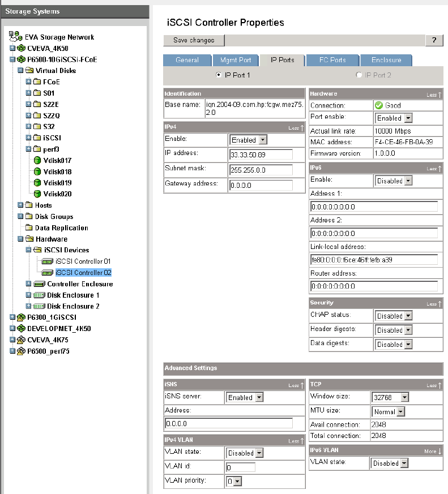Screen dimensions: 448x494
Task: Click the Disk Enclosure 1 icon
Action: (x=39, y=295)
